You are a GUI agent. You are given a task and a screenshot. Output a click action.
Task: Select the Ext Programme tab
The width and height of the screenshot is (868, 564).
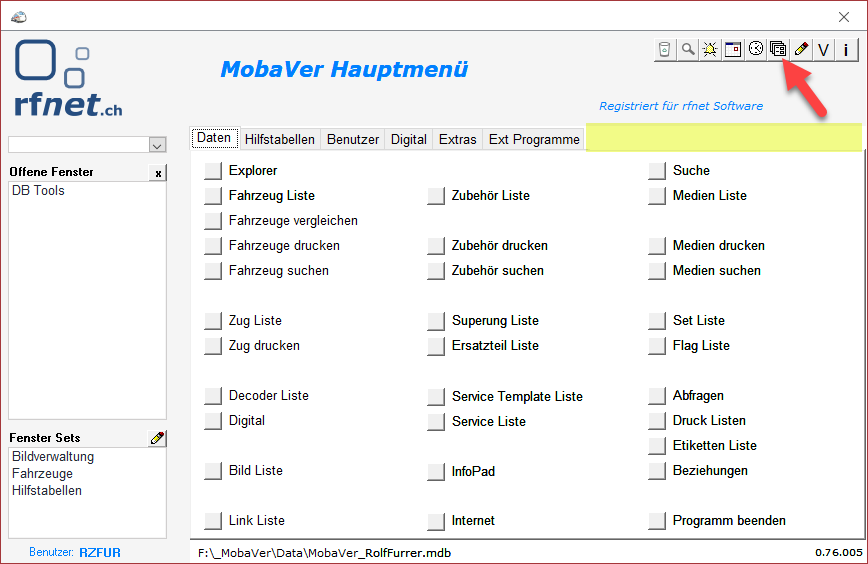[x=534, y=139]
